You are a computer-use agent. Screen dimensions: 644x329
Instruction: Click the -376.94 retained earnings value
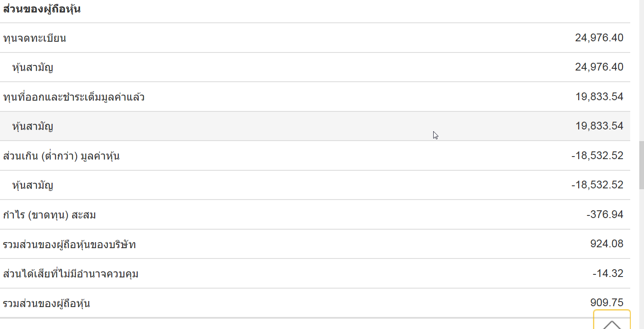pos(605,214)
